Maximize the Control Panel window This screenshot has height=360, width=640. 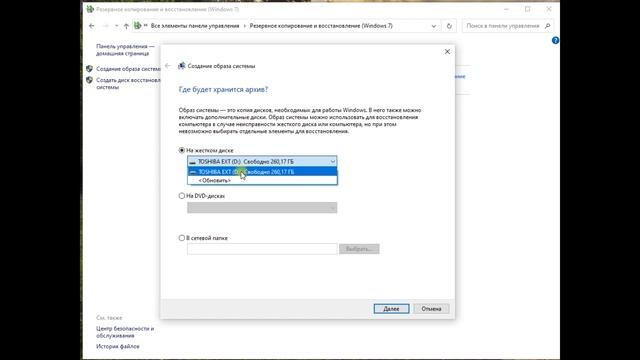click(527, 9)
